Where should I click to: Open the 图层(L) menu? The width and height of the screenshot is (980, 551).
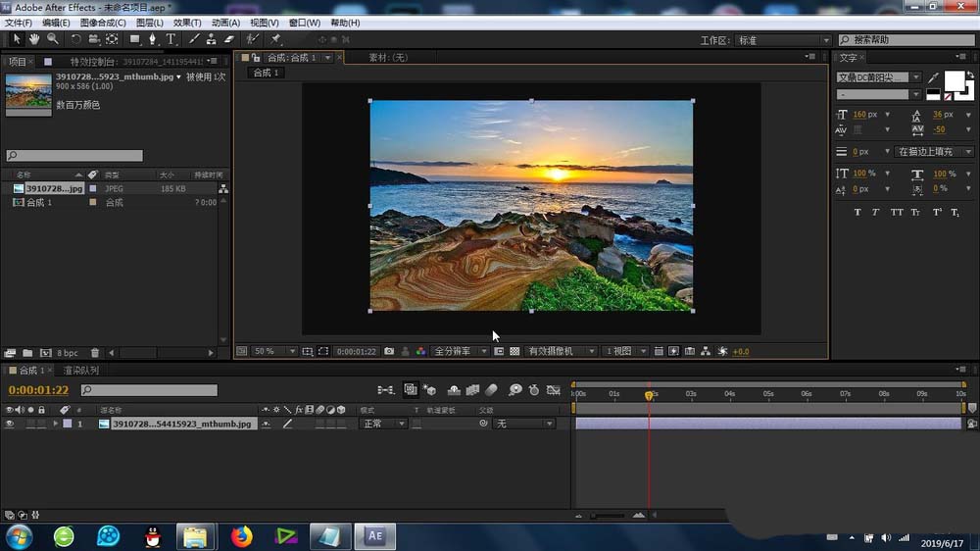tap(150, 23)
